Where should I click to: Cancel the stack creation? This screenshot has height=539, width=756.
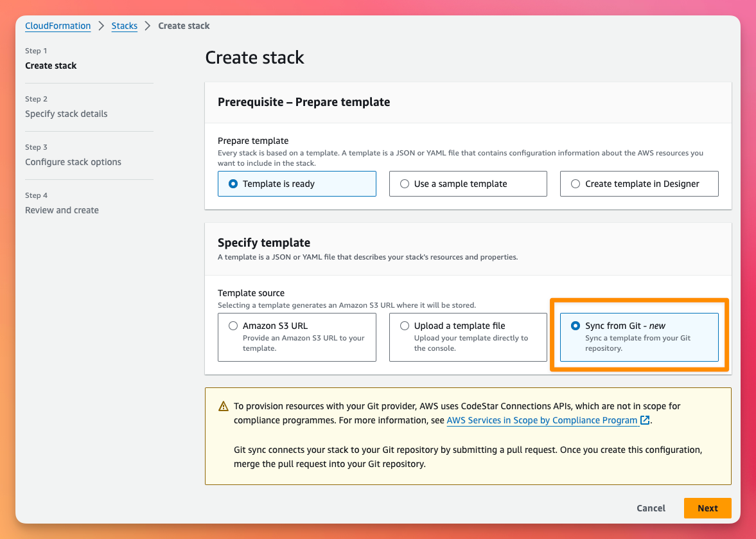651,508
